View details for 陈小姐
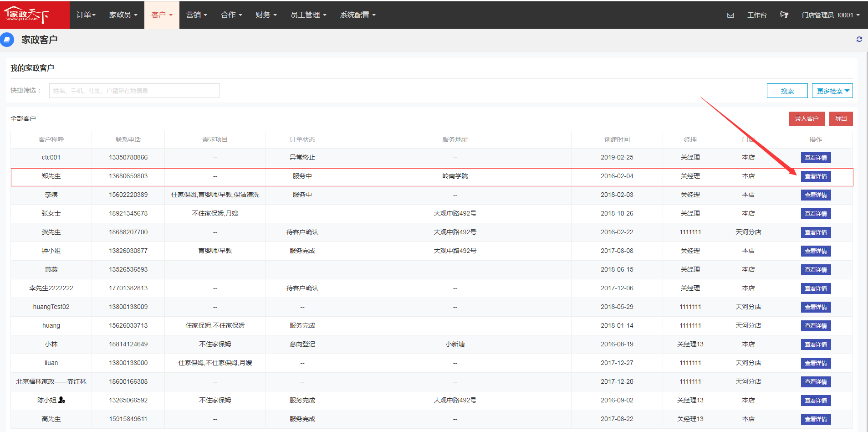 pyautogui.click(x=816, y=401)
